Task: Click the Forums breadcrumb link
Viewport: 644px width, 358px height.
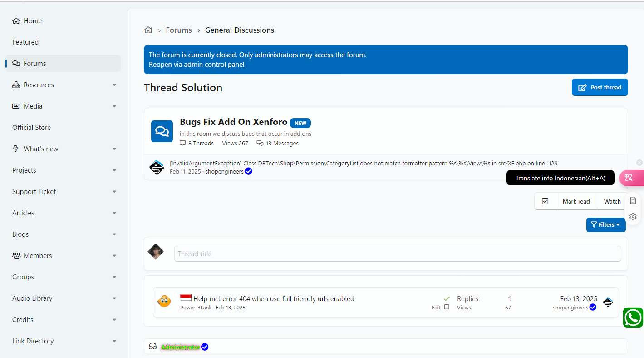Action: pos(179,30)
